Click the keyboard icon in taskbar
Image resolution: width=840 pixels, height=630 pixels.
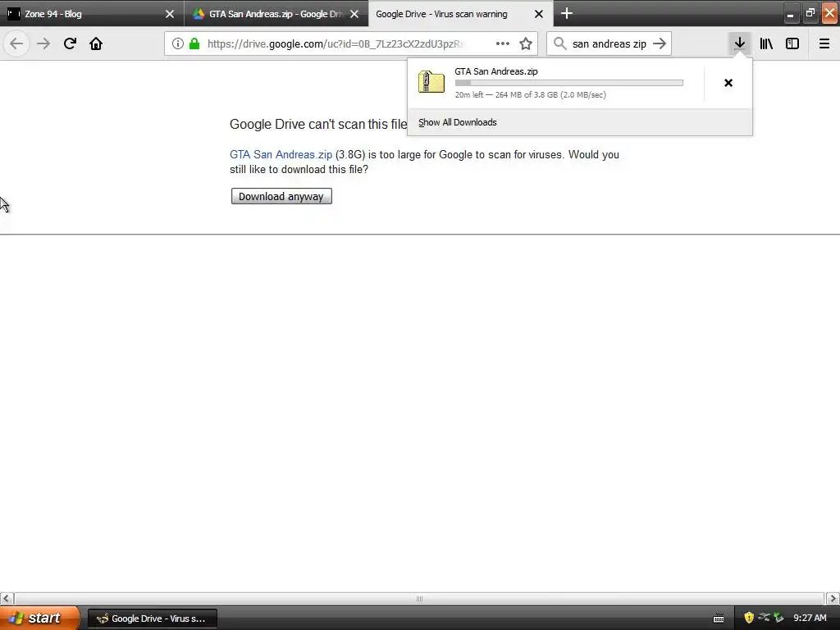pyautogui.click(x=719, y=619)
